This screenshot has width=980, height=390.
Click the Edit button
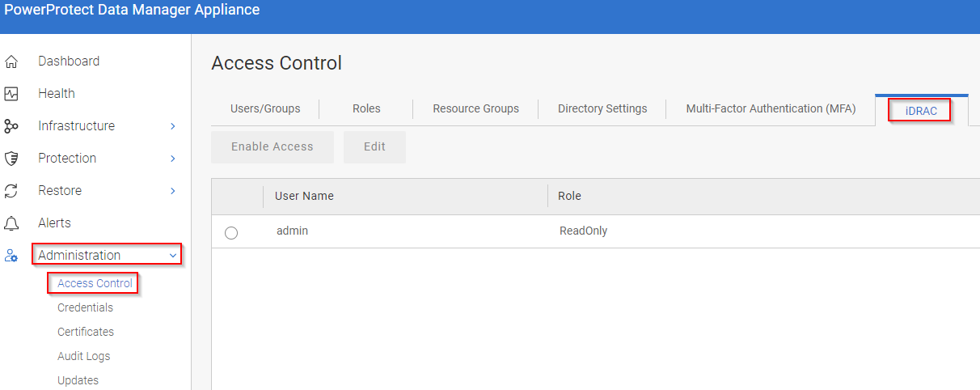374,147
